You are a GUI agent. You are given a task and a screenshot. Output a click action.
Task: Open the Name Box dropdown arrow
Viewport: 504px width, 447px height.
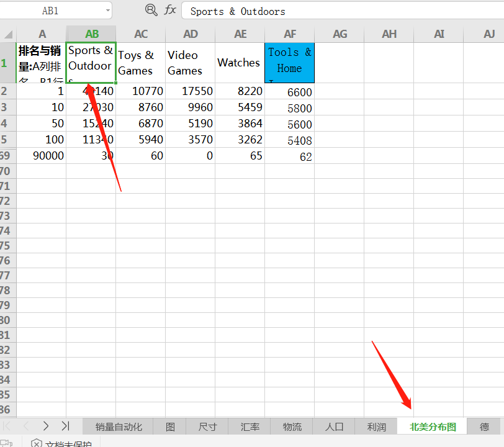click(x=107, y=11)
